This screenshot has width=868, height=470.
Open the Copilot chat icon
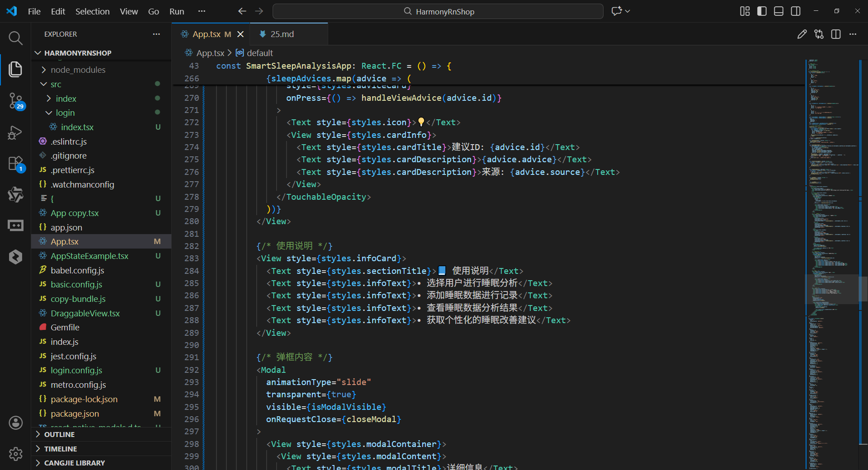[x=616, y=11]
